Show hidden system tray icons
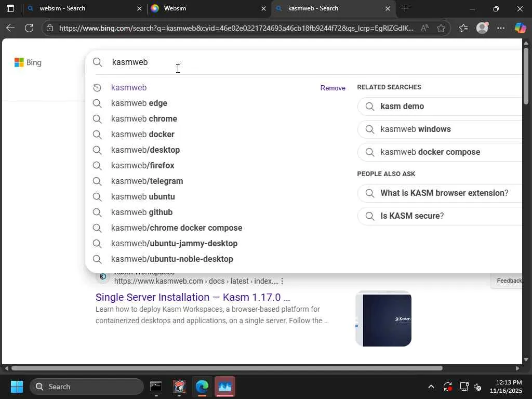This screenshot has width=532, height=399. coord(431,387)
